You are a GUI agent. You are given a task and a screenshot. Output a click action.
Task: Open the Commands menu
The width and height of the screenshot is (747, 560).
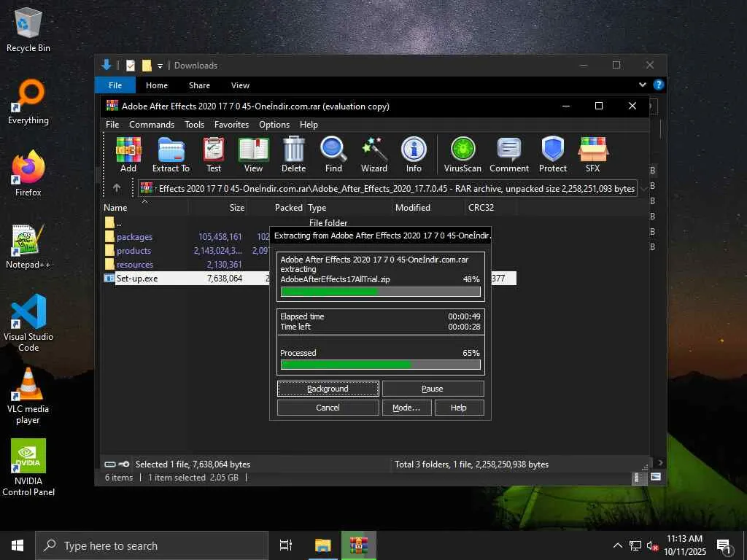pyautogui.click(x=152, y=125)
